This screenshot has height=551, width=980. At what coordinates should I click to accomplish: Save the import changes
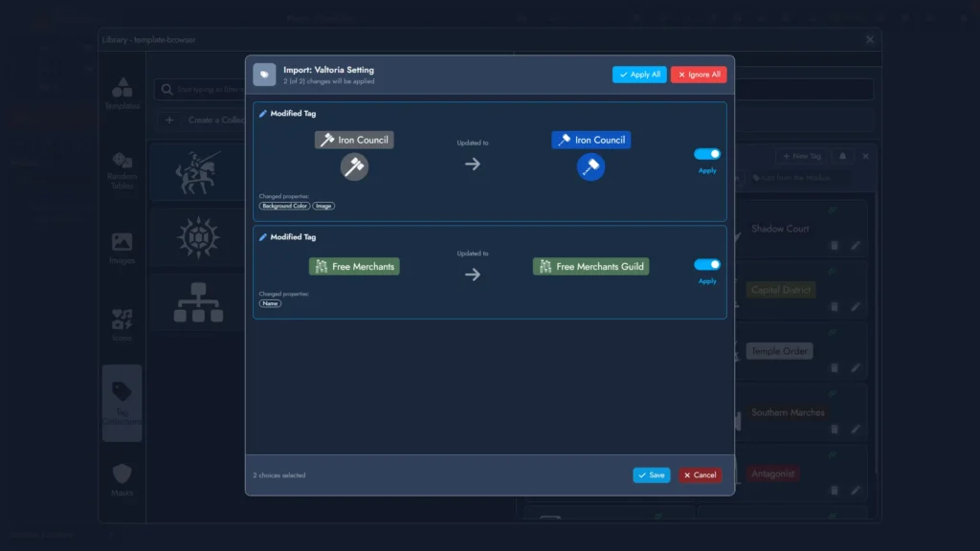[x=651, y=474]
